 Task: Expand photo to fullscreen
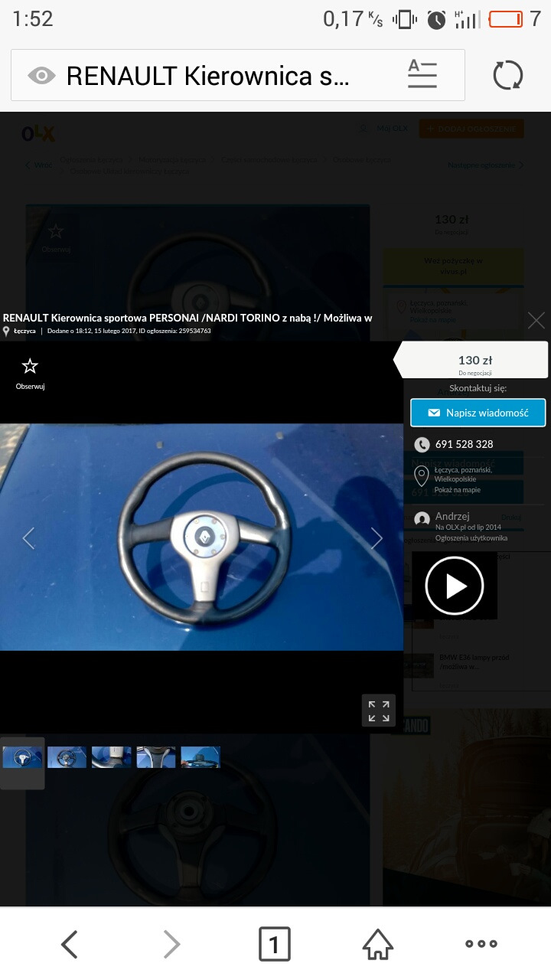[x=379, y=710]
